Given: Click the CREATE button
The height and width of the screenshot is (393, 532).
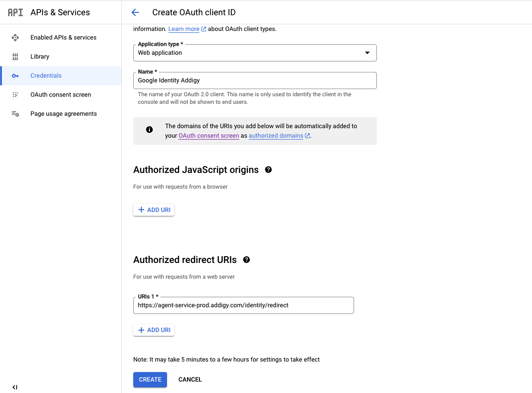Looking at the screenshot, I should pyautogui.click(x=150, y=380).
